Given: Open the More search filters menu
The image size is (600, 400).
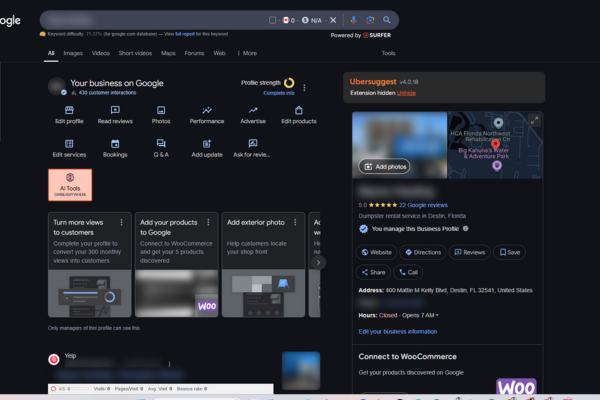Looking at the screenshot, I should [247, 53].
